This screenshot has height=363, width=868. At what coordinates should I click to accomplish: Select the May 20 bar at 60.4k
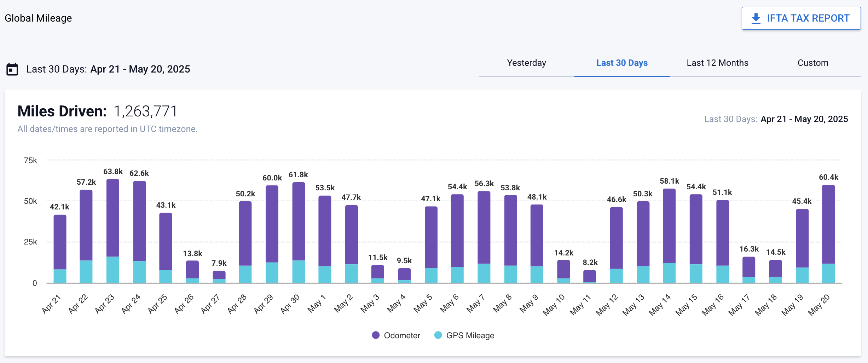click(828, 234)
